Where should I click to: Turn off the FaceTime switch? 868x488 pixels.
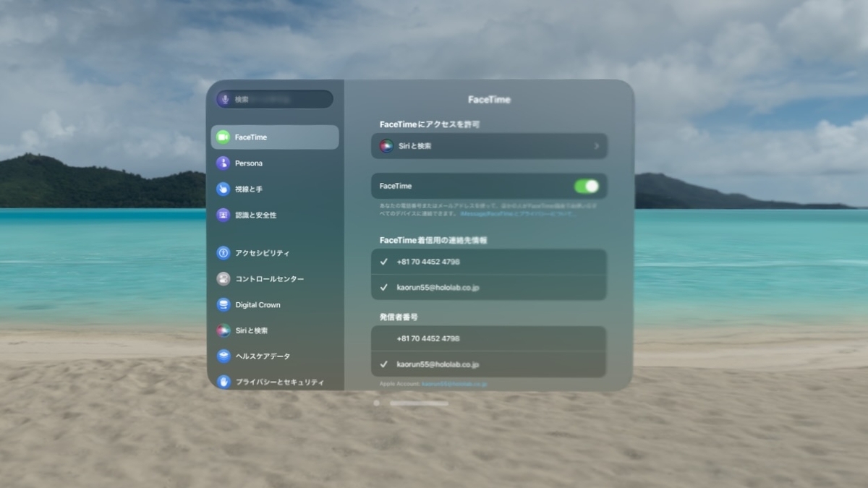(x=587, y=187)
